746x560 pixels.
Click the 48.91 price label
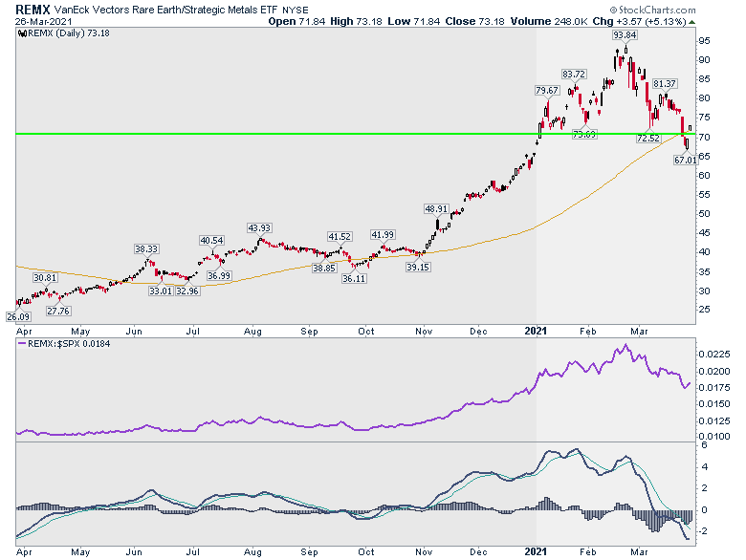pos(436,208)
